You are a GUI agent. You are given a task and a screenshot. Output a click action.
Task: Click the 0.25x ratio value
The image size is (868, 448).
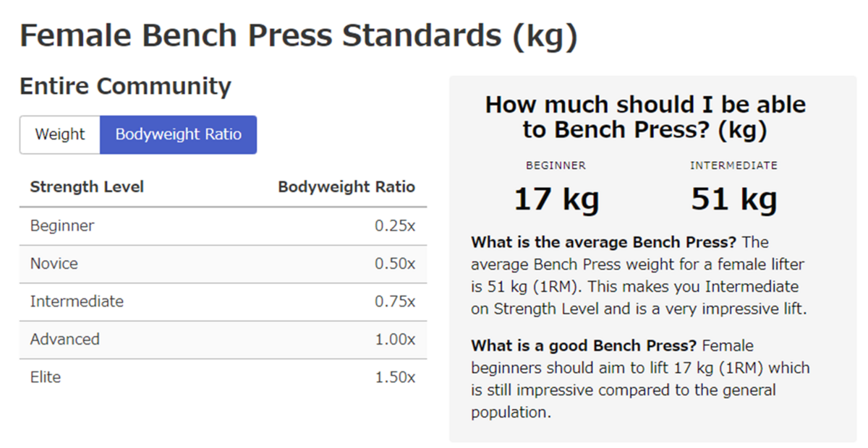395,225
